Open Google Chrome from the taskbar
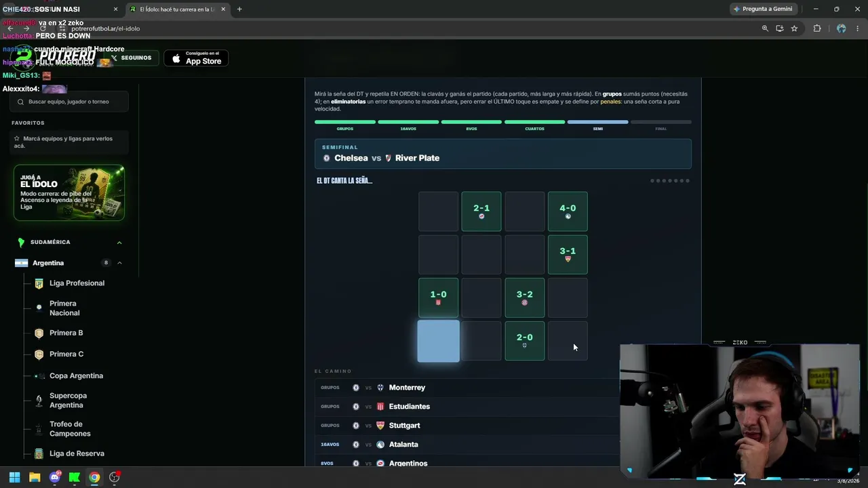868x488 pixels. pos(94,477)
